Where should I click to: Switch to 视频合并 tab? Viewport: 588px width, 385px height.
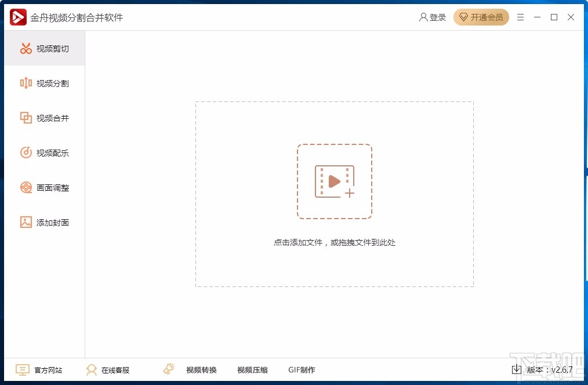pyautogui.click(x=45, y=118)
